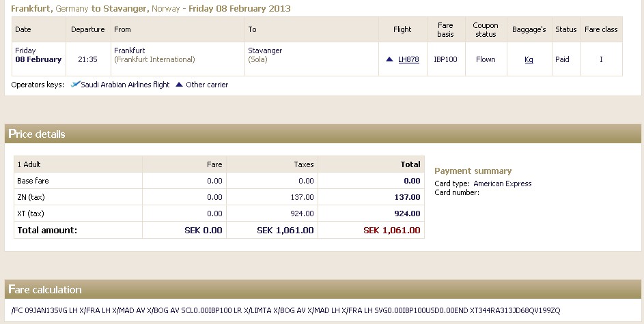Select the Flown coupon status cell

tap(486, 59)
